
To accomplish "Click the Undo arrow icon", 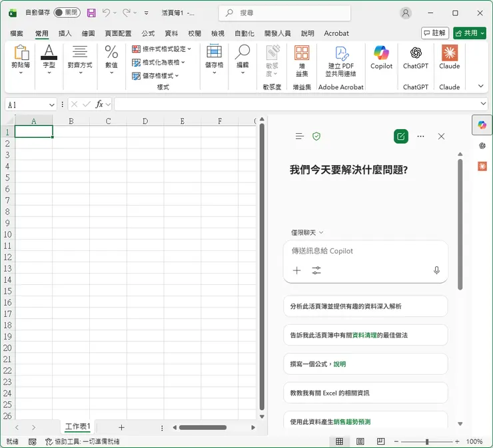I will pos(106,13).
